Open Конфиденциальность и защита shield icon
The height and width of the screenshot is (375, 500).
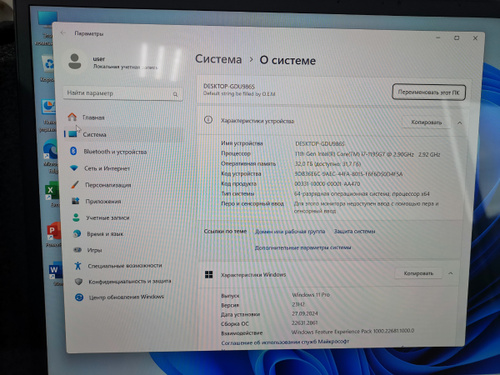pos(79,281)
